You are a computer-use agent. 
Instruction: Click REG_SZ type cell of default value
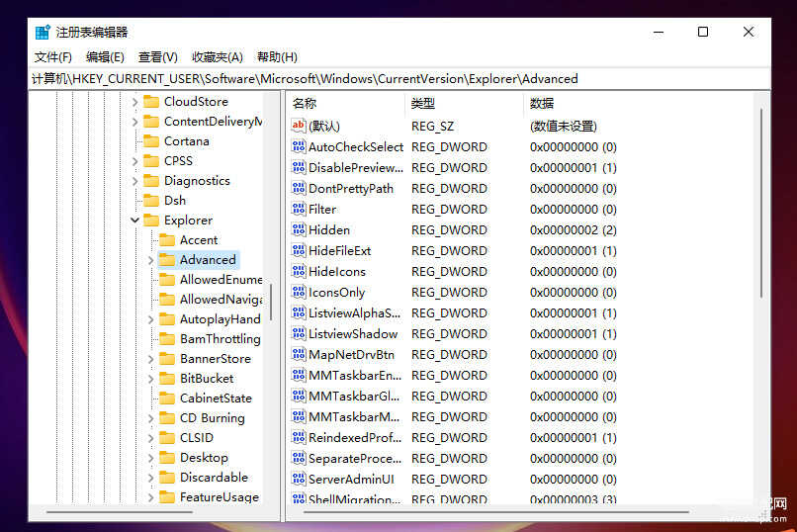[432, 126]
